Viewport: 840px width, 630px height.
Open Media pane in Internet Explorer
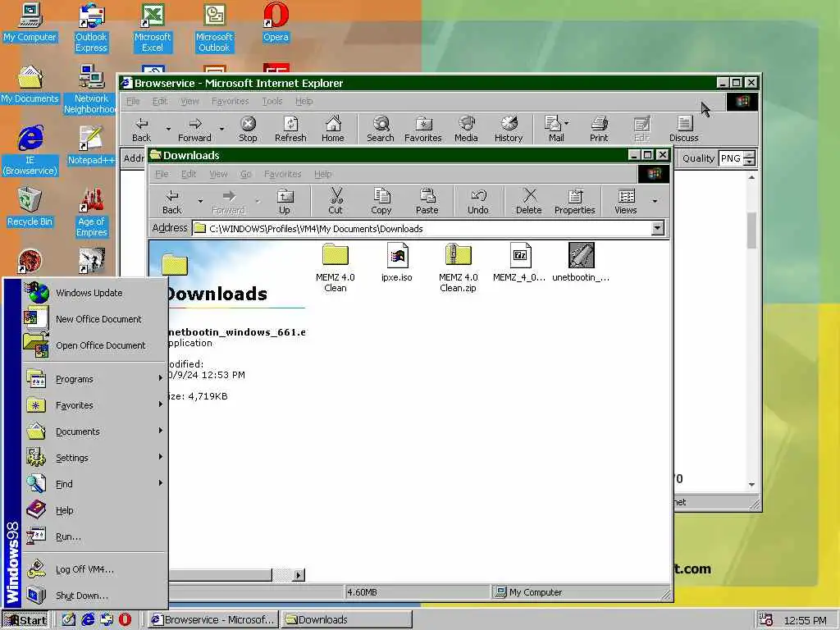pyautogui.click(x=466, y=129)
